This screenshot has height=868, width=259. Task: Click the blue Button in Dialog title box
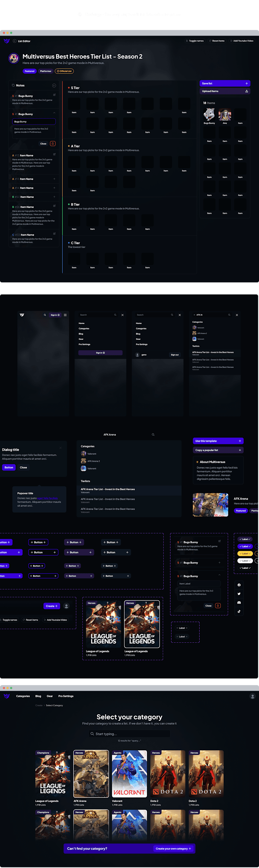click(9, 467)
